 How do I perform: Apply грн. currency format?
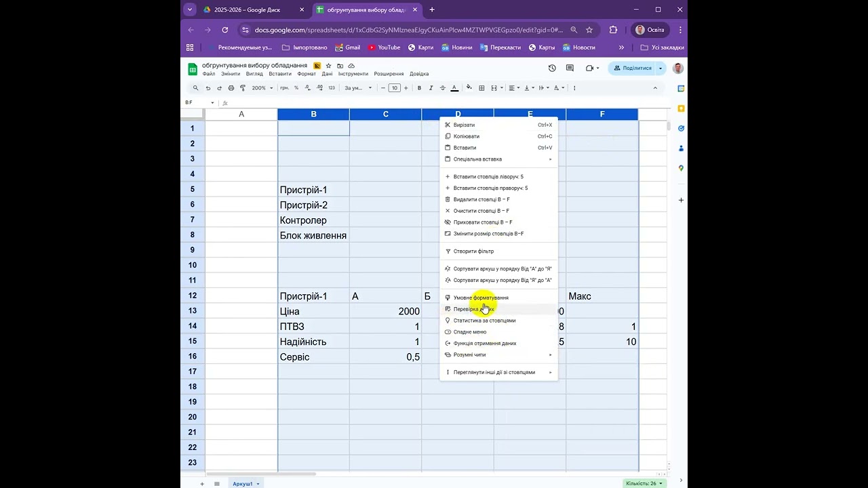284,88
